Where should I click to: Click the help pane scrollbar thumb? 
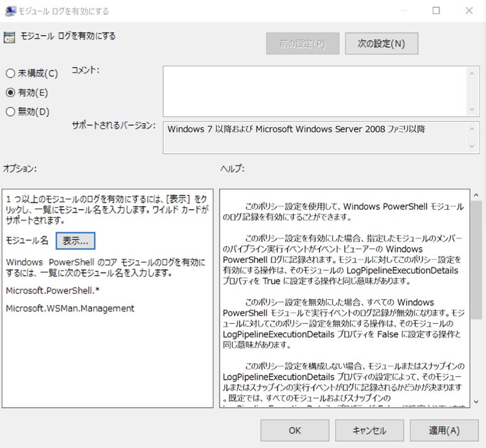pos(476,260)
